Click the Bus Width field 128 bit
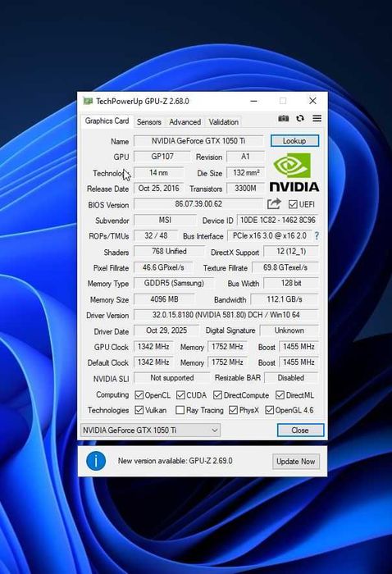 click(x=291, y=284)
